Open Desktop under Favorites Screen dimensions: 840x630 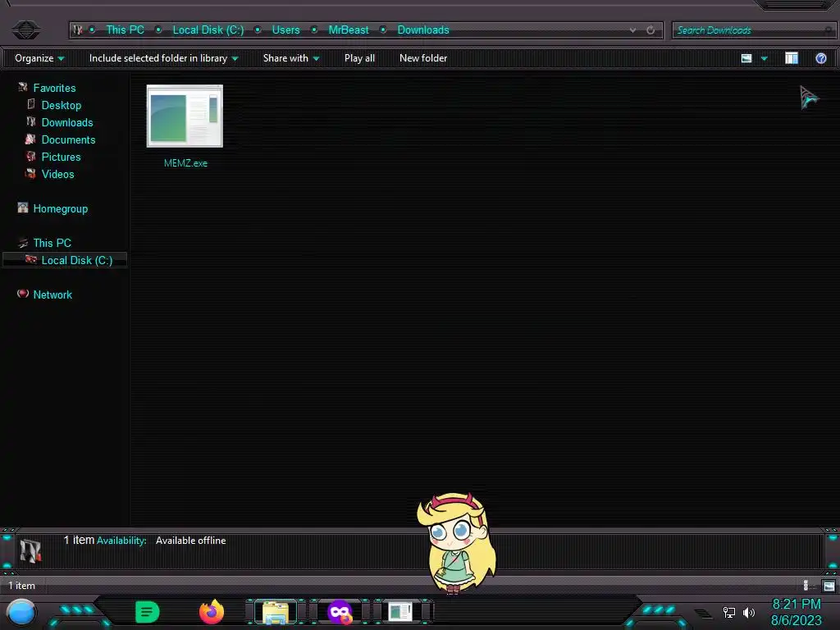pos(61,105)
